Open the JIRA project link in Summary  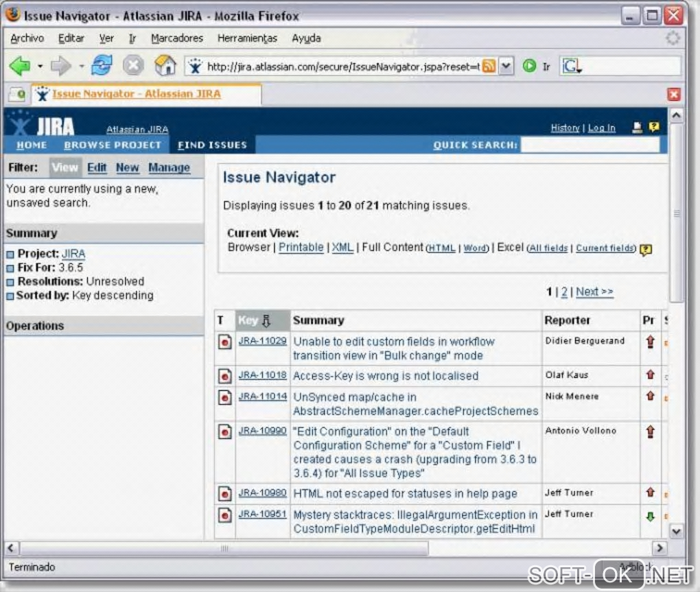73,254
